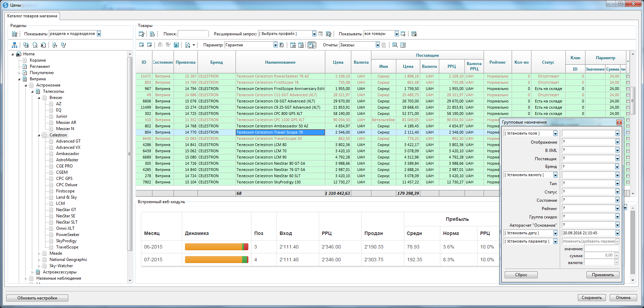
Task: Click the window-with-calendar icon in second Товары toolbar
Action: pyautogui.click(x=301, y=45)
